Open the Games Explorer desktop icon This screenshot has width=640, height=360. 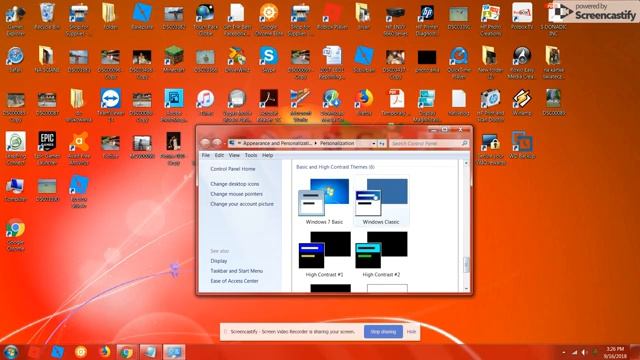point(15,19)
